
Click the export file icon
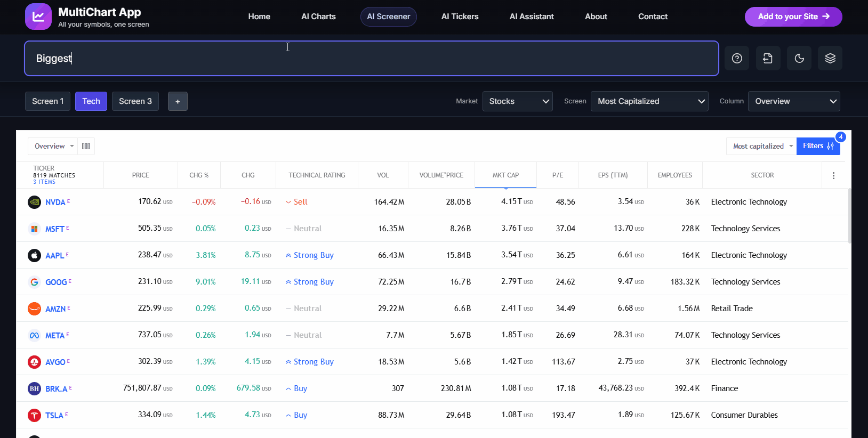[768, 58]
